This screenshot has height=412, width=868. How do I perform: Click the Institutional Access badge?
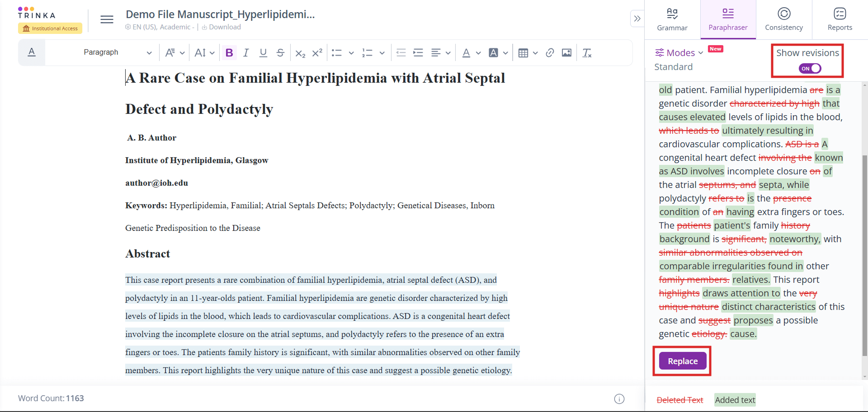tap(50, 28)
